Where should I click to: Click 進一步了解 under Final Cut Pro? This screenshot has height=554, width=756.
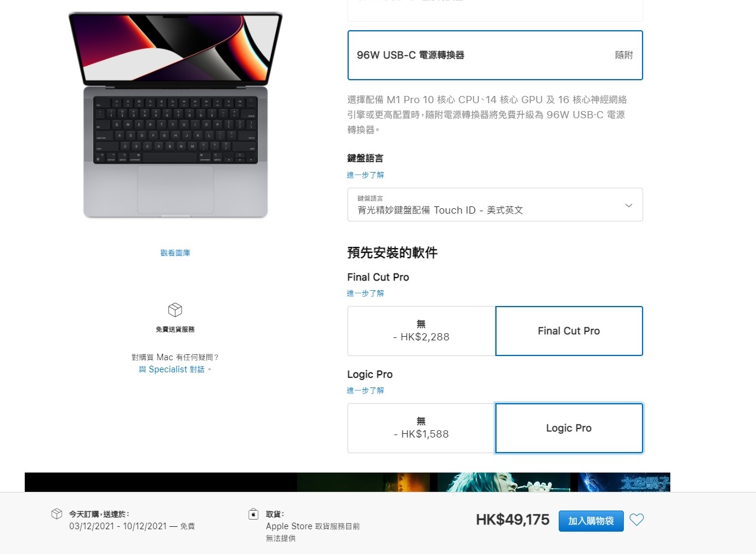coord(366,293)
